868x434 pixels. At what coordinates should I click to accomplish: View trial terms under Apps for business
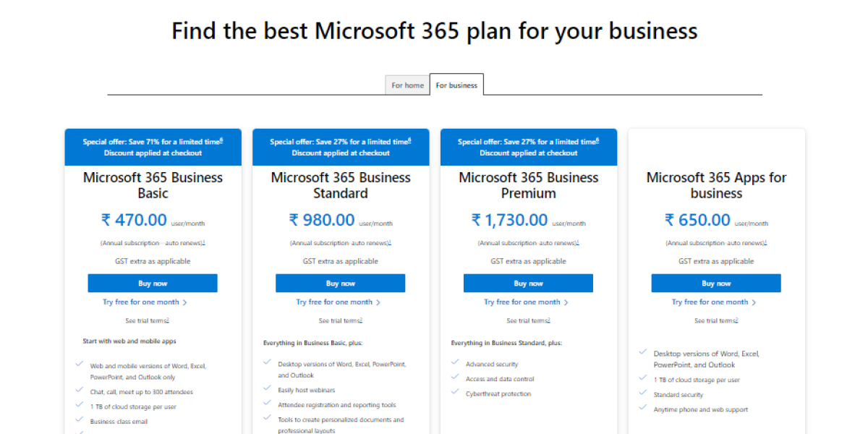(x=716, y=320)
